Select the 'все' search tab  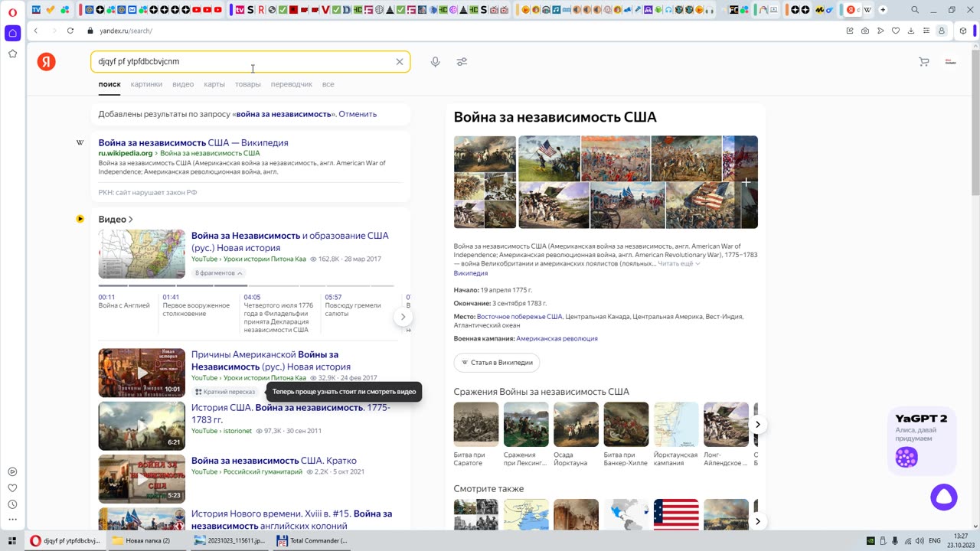point(328,84)
